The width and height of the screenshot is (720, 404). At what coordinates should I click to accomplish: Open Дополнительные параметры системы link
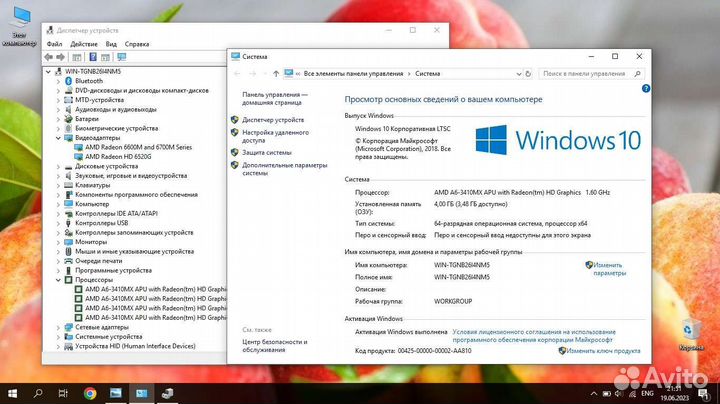pos(285,169)
